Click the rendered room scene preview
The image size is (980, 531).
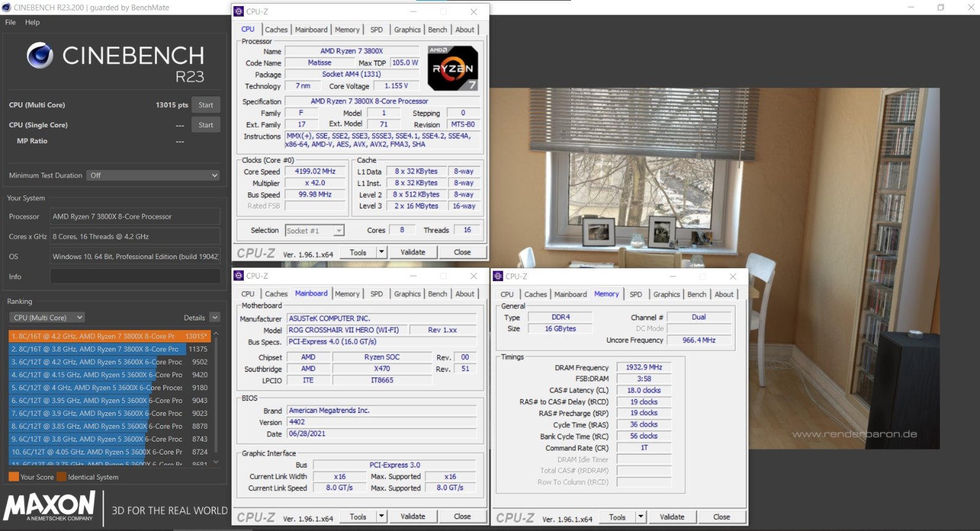tap(715, 268)
